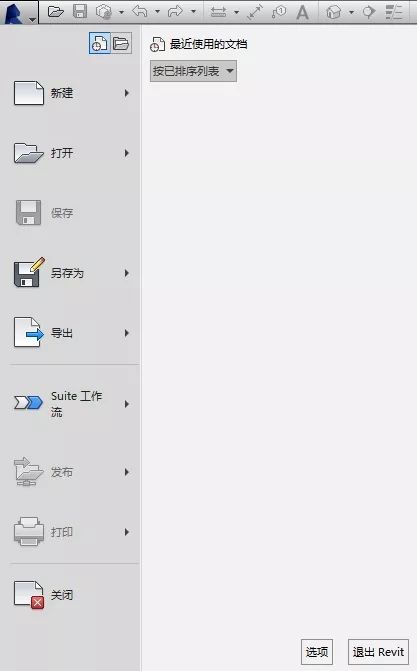The width and height of the screenshot is (417, 671).
Task: Click the Redo arrow in quick access toolbar
Action: point(175,12)
